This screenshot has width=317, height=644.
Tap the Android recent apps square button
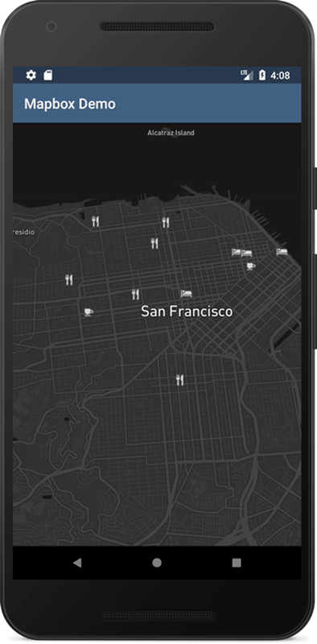point(237,563)
